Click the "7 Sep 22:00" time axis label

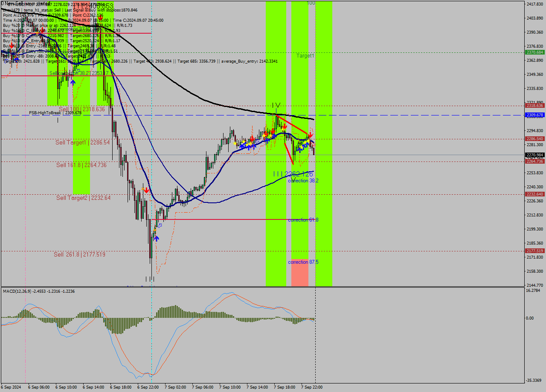click(x=311, y=387)
